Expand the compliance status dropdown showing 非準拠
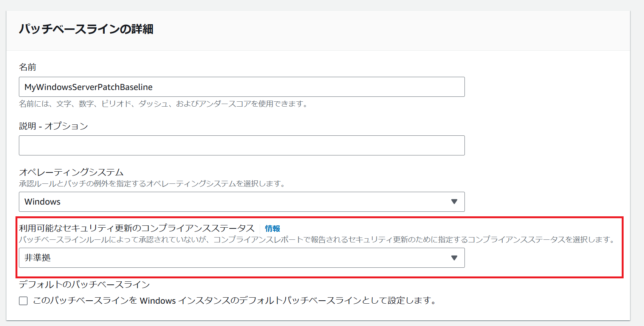This screenshot has height=326, width=644. coord(242,258)
